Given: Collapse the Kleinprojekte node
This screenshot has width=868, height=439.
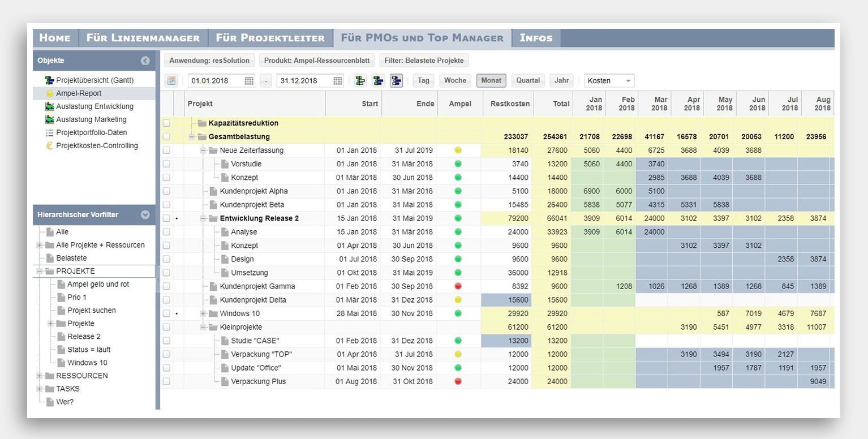Looking at the screenshot, I should coord(203,327).
